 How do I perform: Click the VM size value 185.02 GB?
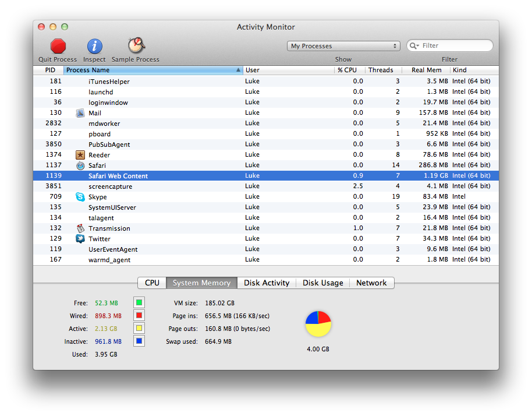click(219, 303)
